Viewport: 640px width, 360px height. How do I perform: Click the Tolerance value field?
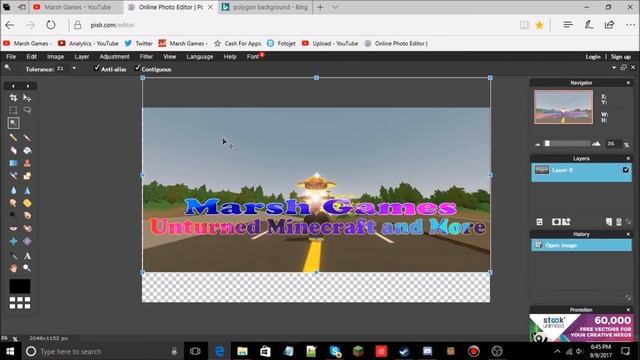click(61, 69)
